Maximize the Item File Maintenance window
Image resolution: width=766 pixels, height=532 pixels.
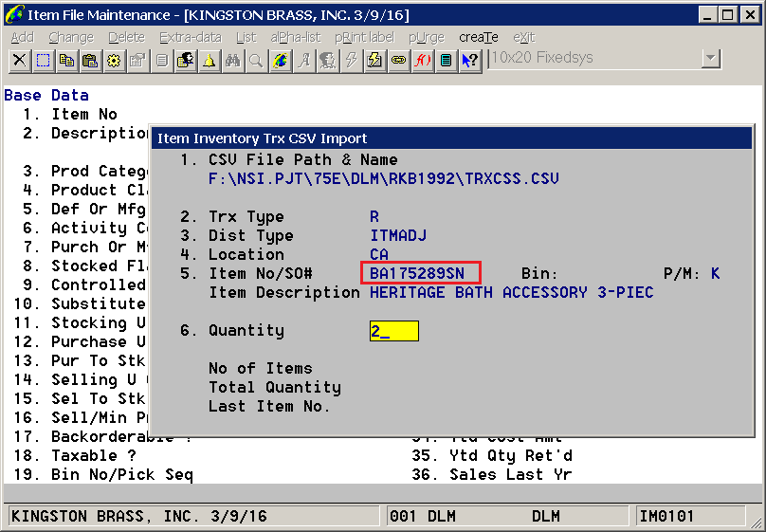pos(727,15)
